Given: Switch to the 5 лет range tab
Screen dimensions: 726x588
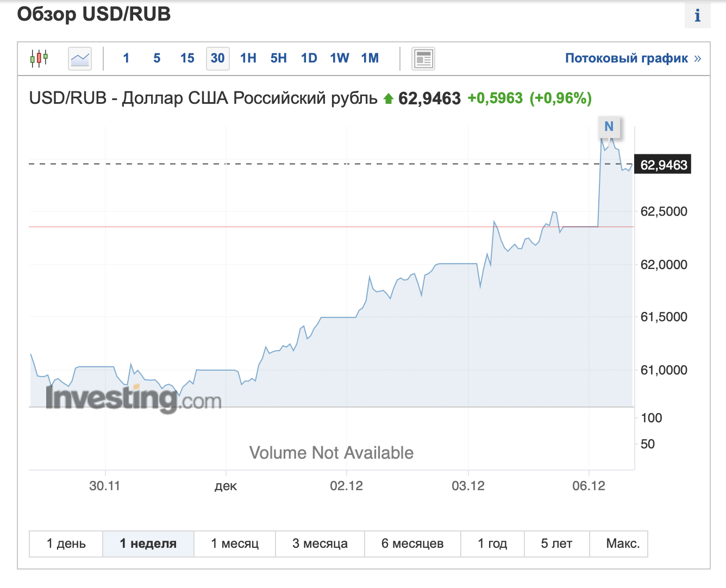Looking at the screenshot, I should click(557, 543).
